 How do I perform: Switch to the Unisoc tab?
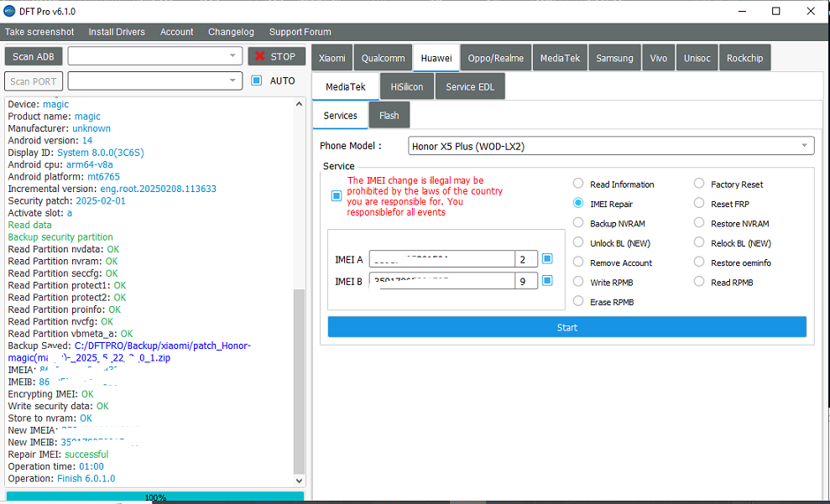coord(697,58)
